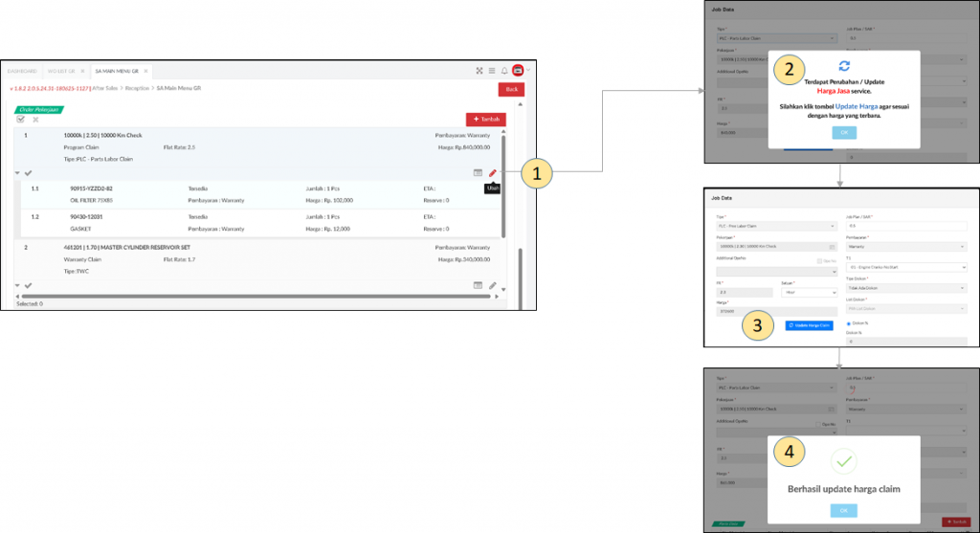This screenshot has height=533, width=980.
Task: Click the checkmark icon under job 2
Action: 28,285
